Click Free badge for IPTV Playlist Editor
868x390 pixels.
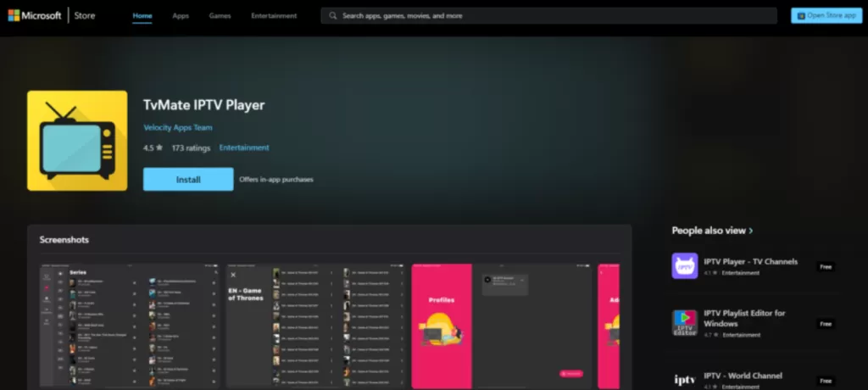click(826, 324)
